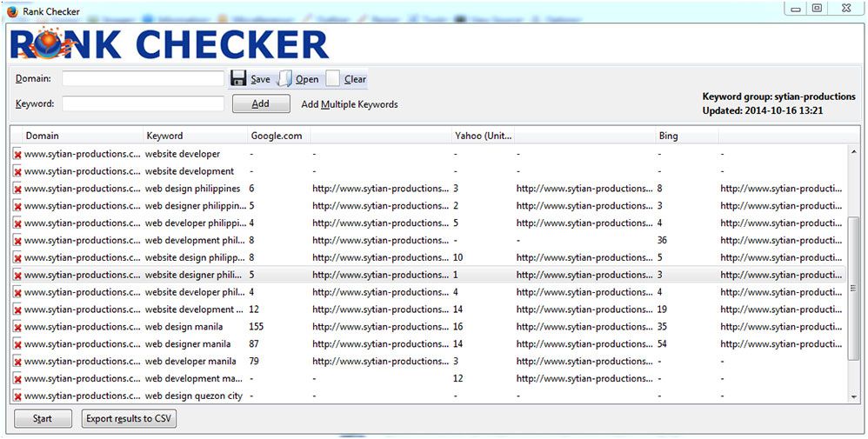Click the Open label
Screen dimensions: 868x439
tap(307, 79)
